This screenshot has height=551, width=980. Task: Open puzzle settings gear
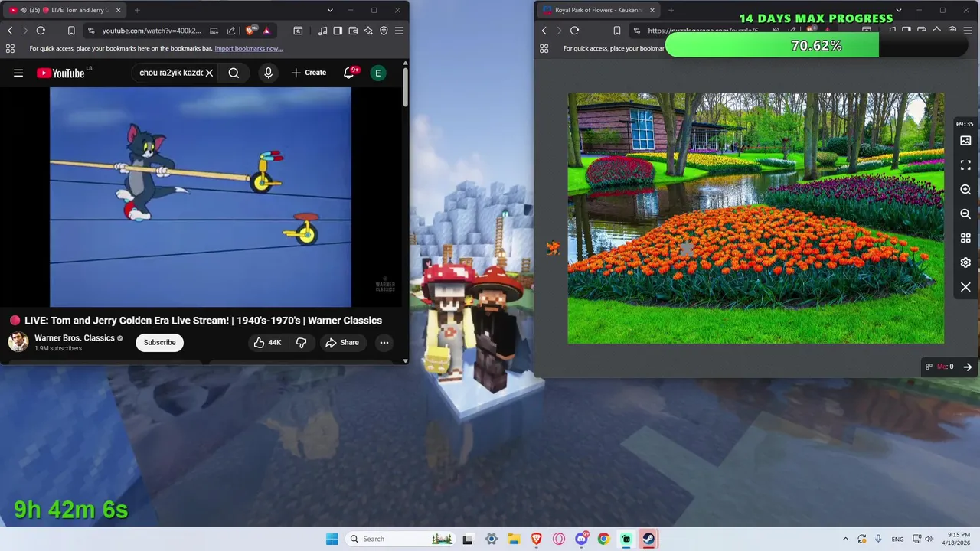[965, 262]
